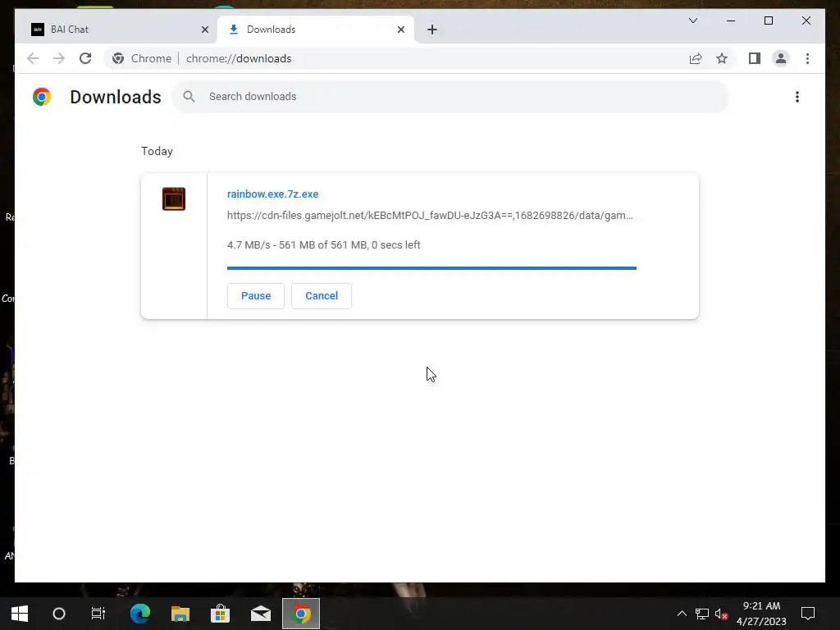
Task: Open the side panel icon
Action: (x=755, y=58)
